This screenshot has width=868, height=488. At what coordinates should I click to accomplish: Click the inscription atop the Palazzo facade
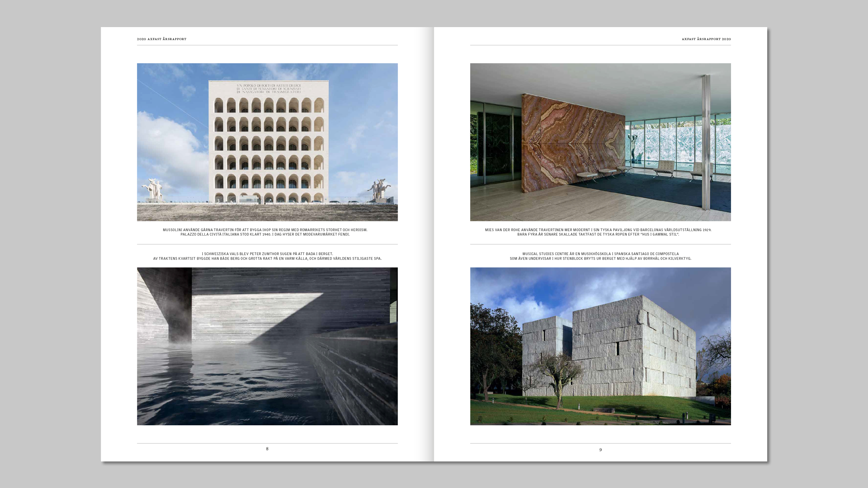click(268, 88)
